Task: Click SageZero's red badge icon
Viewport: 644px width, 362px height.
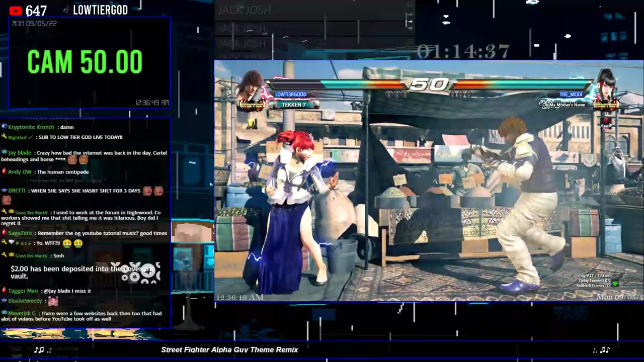Action: click(x=4, y=233)
